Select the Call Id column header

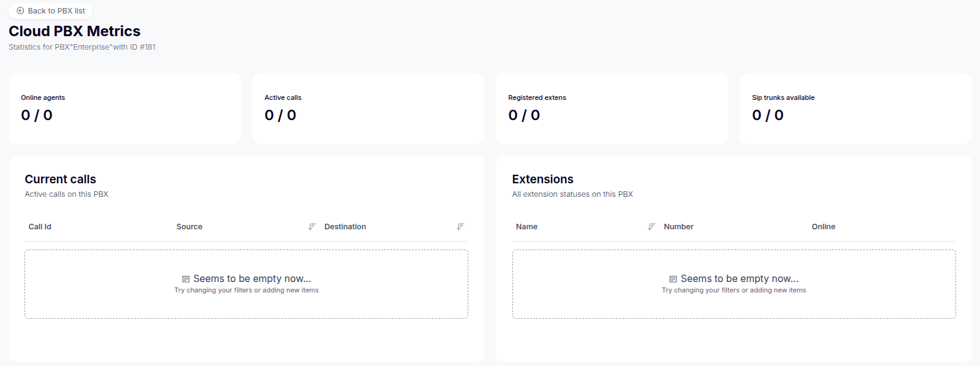coord(40,227)
